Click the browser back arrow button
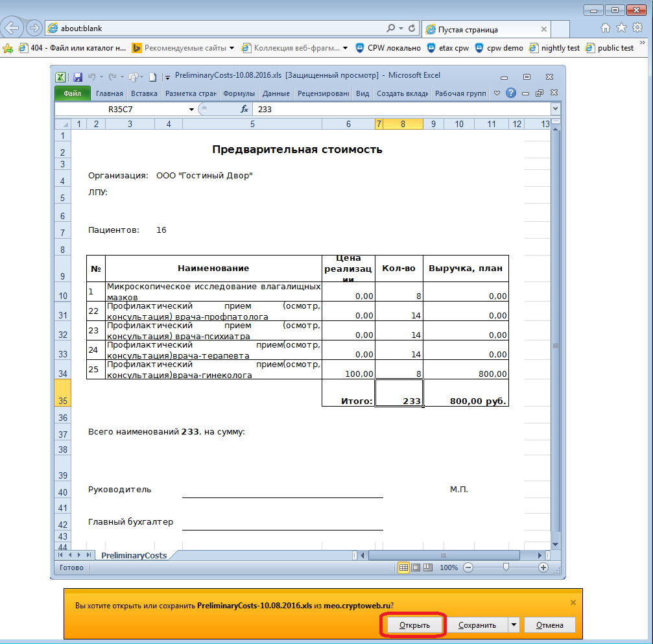Screen dimensions: 653x644 (x=12, y=28)
